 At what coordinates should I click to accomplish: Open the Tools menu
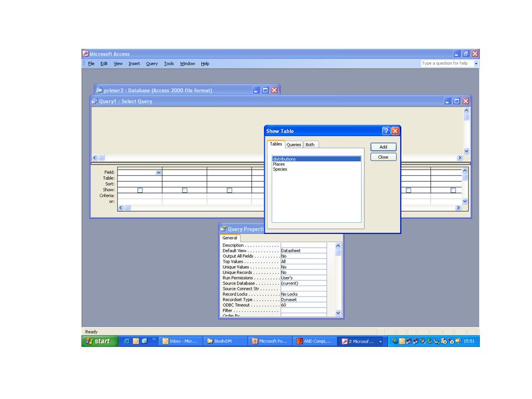pos(168,63)
